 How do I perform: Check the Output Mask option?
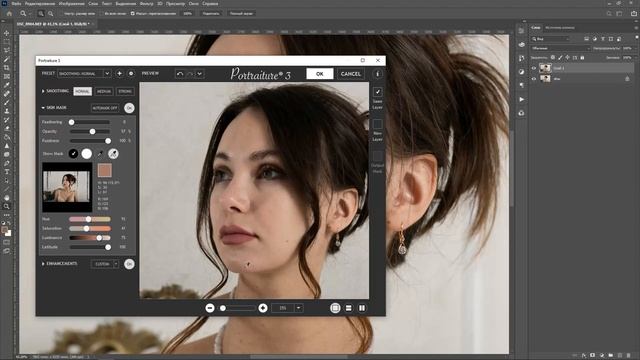[378, 156]
